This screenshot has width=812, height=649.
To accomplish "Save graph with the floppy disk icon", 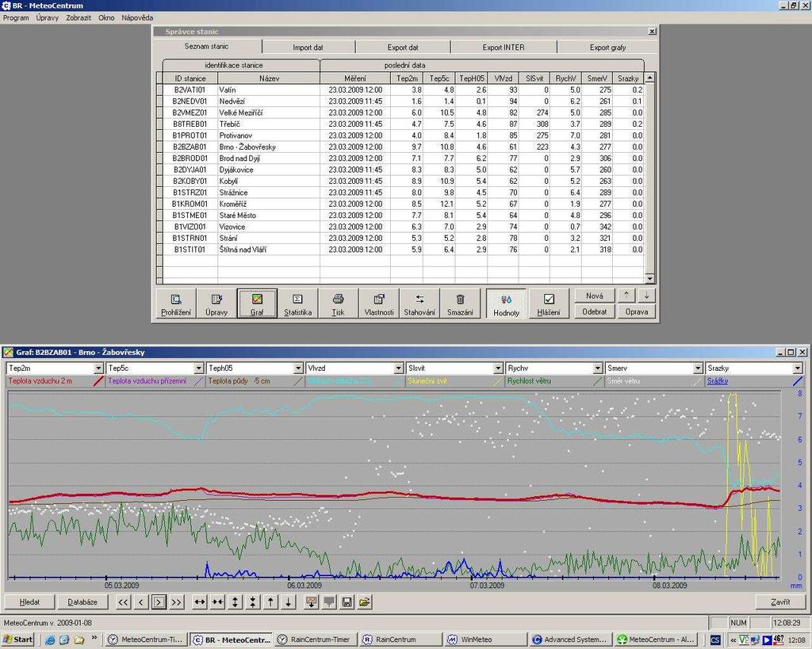I will (x=347, y=602).
